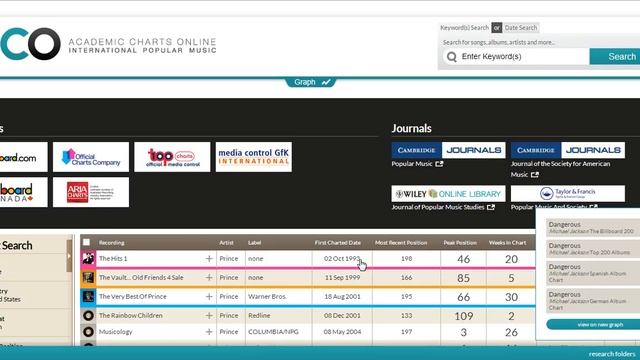Select Dangerous German Album Chart entry
640x360 pixels.
coord(593,301)
